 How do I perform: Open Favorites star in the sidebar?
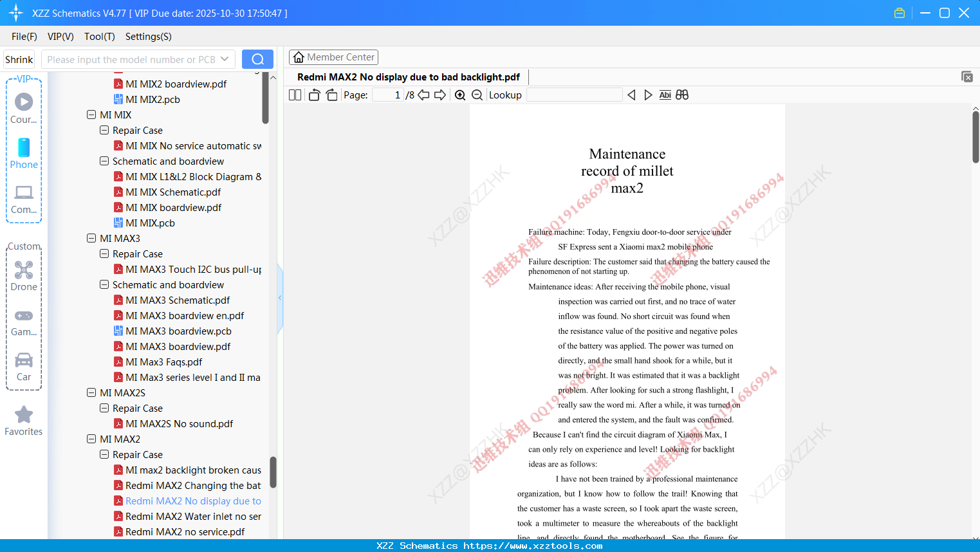pos(24,421)
